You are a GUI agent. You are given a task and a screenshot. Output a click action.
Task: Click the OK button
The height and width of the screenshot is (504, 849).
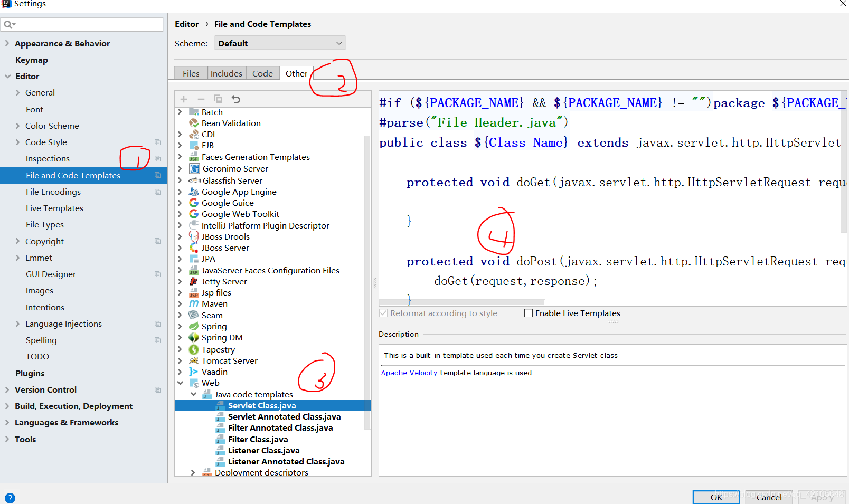[716, 497]
